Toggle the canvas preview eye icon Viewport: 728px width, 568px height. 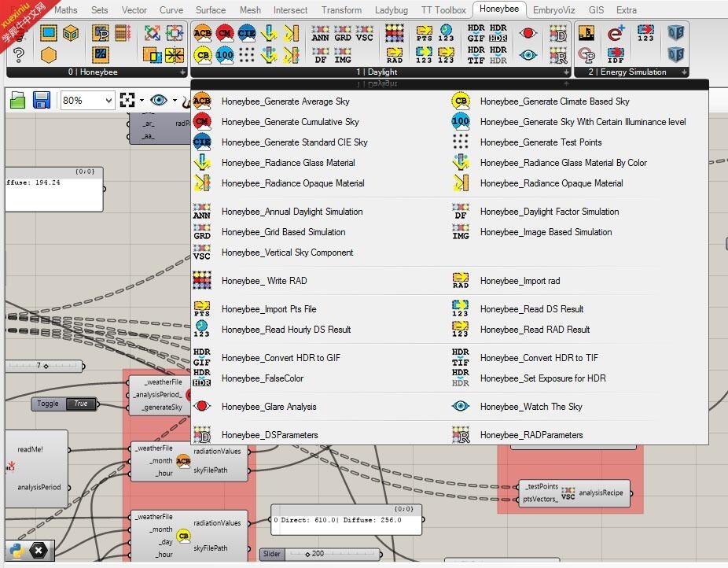pyautogui.click(x=159, y=100)
